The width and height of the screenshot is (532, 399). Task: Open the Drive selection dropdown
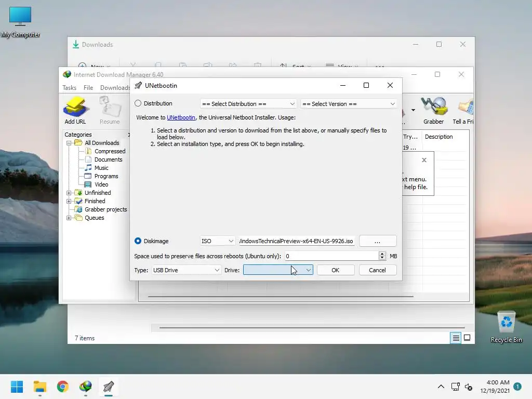(x=278, y=270)
